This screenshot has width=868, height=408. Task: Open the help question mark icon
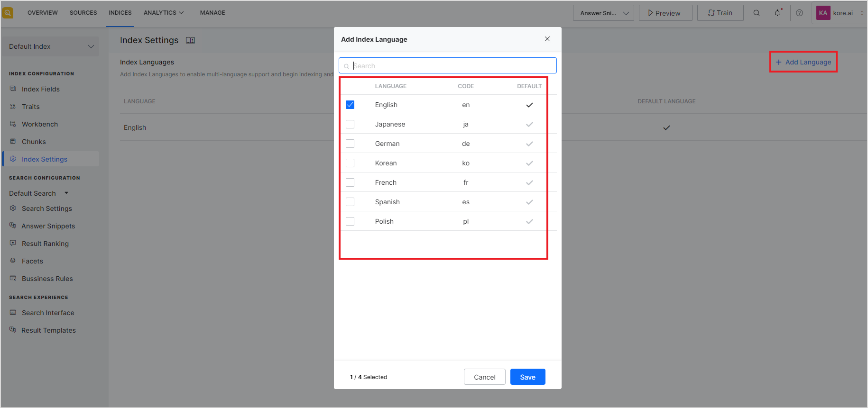[x=800, y=13]
